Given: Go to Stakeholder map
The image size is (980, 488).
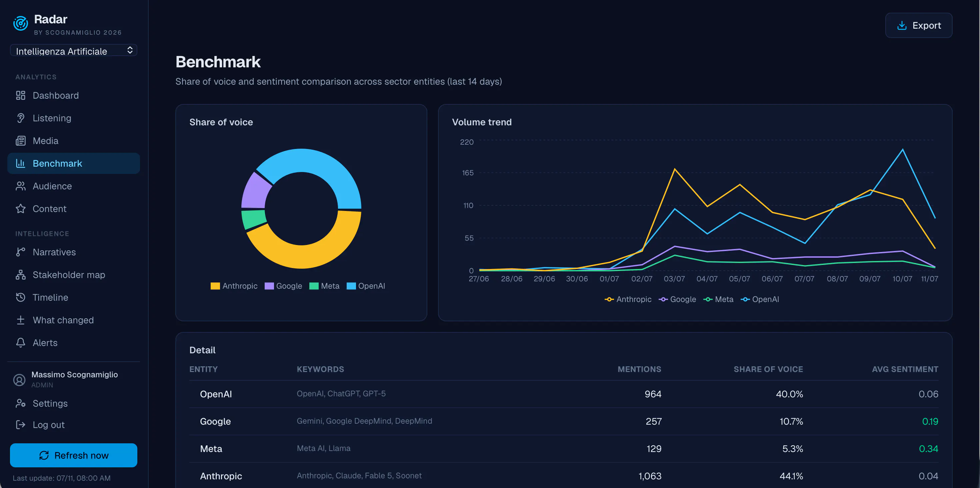Looking at the screenshot, I should coord(73,275).
